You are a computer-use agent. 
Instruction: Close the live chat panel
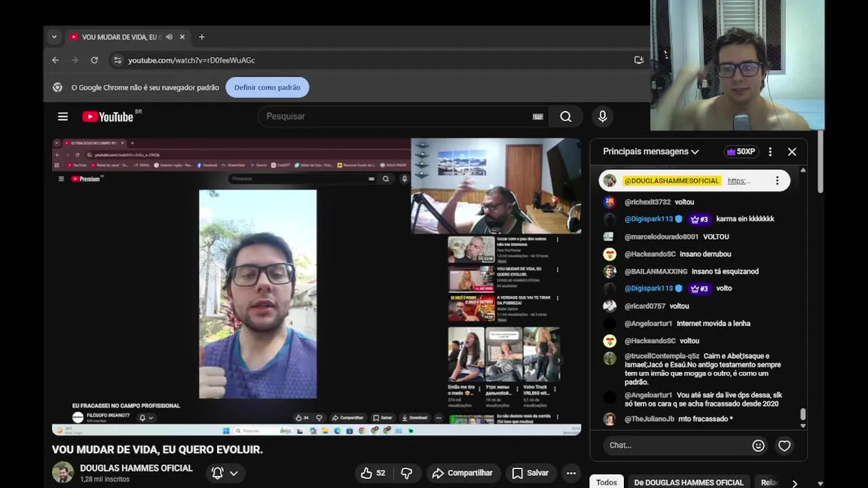(x=792, y=152)
